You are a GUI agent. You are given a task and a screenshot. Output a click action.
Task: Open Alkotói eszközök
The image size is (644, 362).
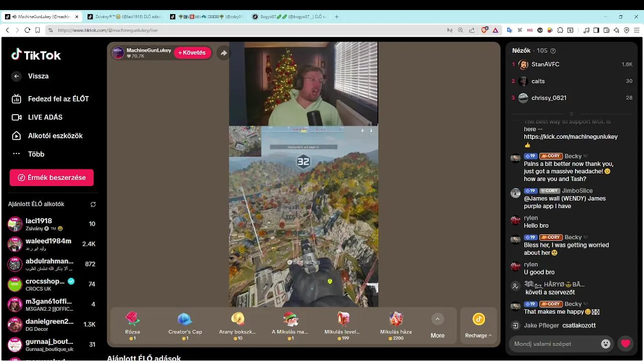[x=47, y=136]
